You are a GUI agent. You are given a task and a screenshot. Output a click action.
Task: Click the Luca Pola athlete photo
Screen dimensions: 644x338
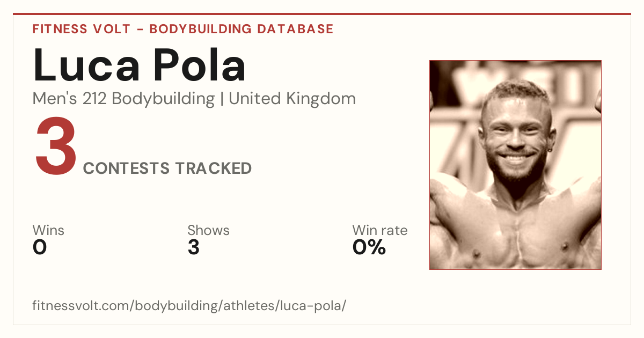click(x=515, y=165)
